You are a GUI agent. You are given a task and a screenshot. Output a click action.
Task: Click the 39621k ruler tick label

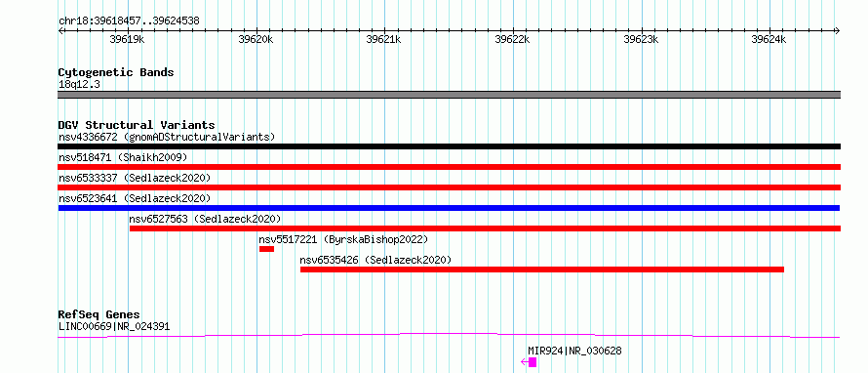[x=383, y=39]
